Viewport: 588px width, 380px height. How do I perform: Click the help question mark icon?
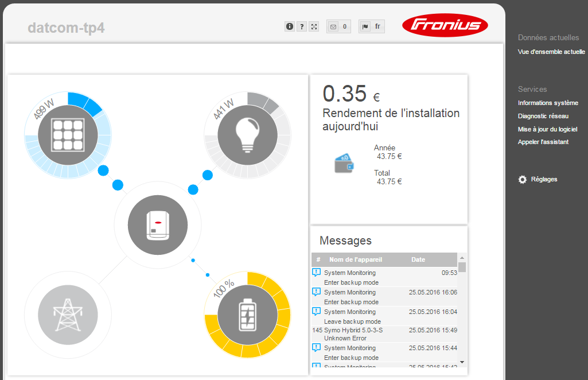pyautogui.click(x=301, y=26)
